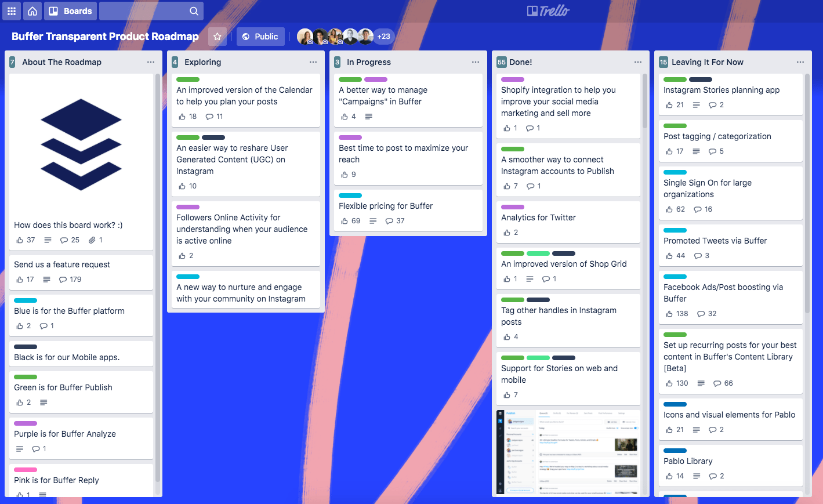Open the Public visibility setting button
This screenshot has width=823, height=504.
click(260, 37)
